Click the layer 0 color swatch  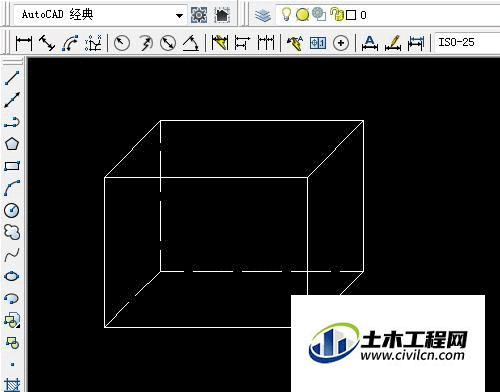pyautogui.click(x=351, y=15)
